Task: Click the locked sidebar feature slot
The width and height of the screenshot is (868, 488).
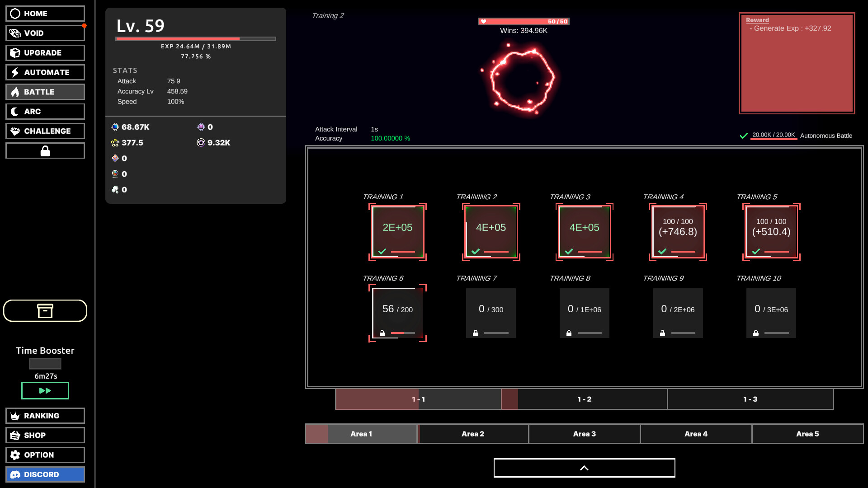Action: coord(45,150)
